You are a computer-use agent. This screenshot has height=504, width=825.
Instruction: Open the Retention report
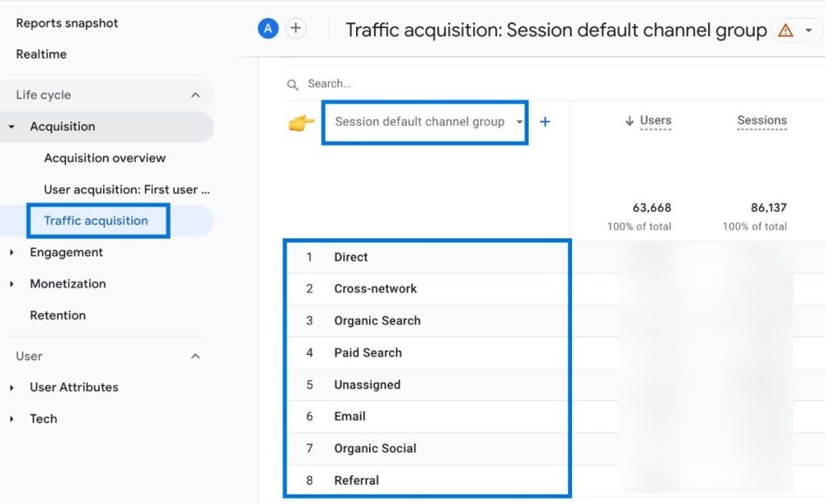tap(57, 316)
